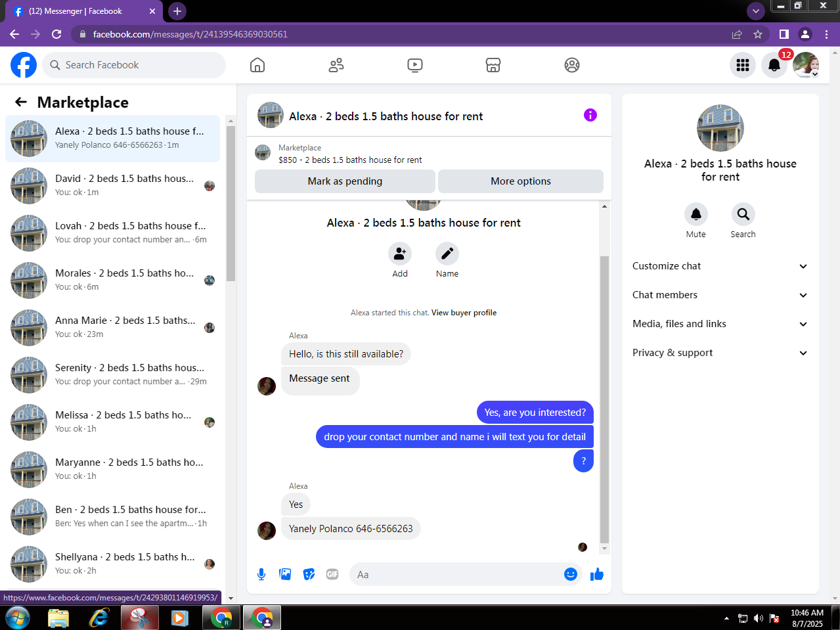Viewport: 840px width, 630px height.
Task: Click the Search Facebook field
Action: 134,65
